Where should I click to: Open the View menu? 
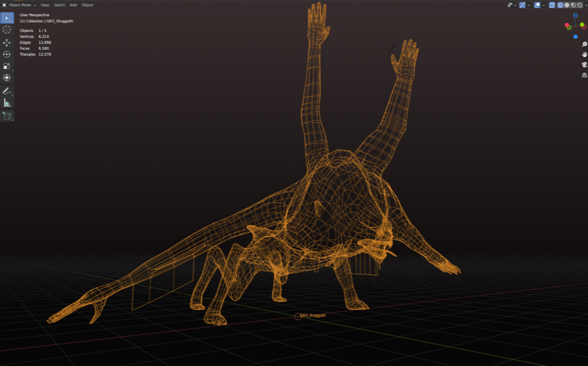point(45,5)
